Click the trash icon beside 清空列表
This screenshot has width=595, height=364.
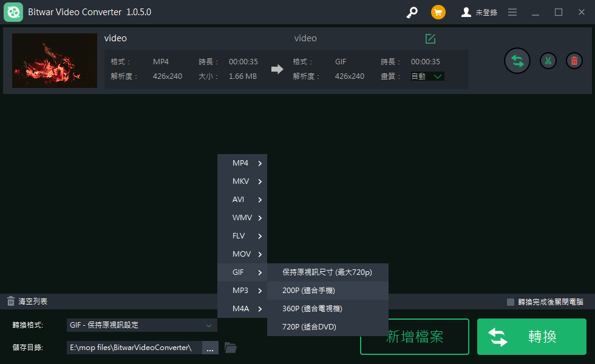(11, 302)
